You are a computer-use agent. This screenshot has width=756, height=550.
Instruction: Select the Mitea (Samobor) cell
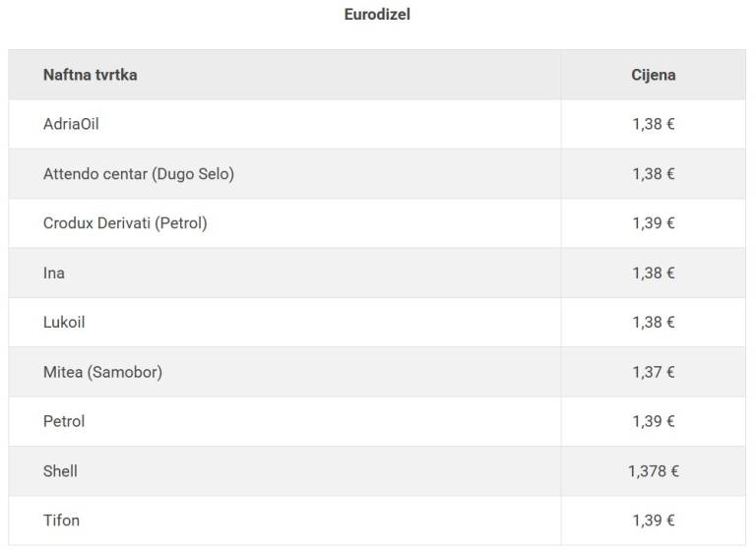pyautogui.click(x=102, y=372)
